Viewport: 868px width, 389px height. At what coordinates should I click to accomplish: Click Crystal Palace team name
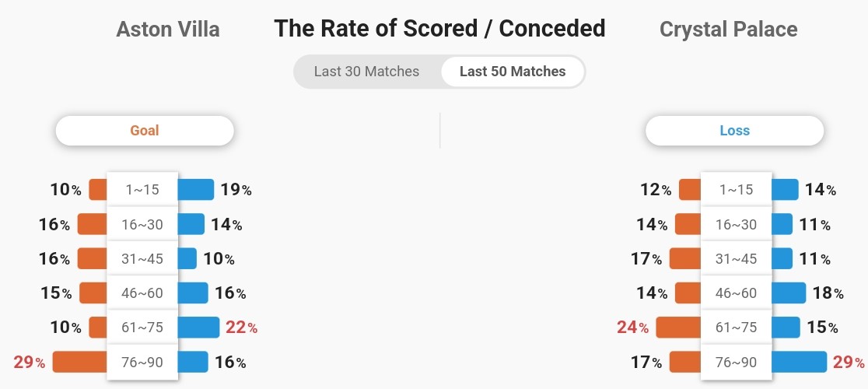[728, 30]
